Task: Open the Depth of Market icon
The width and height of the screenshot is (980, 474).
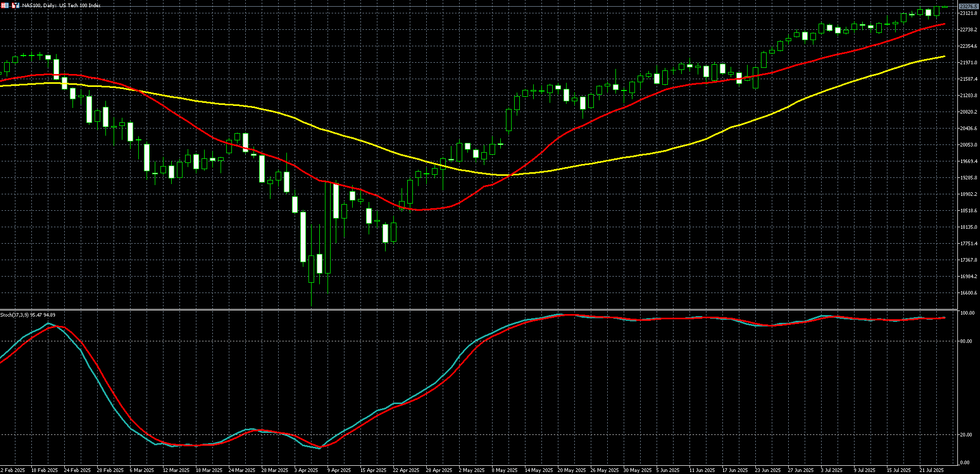Action: (x=5, y=5)
